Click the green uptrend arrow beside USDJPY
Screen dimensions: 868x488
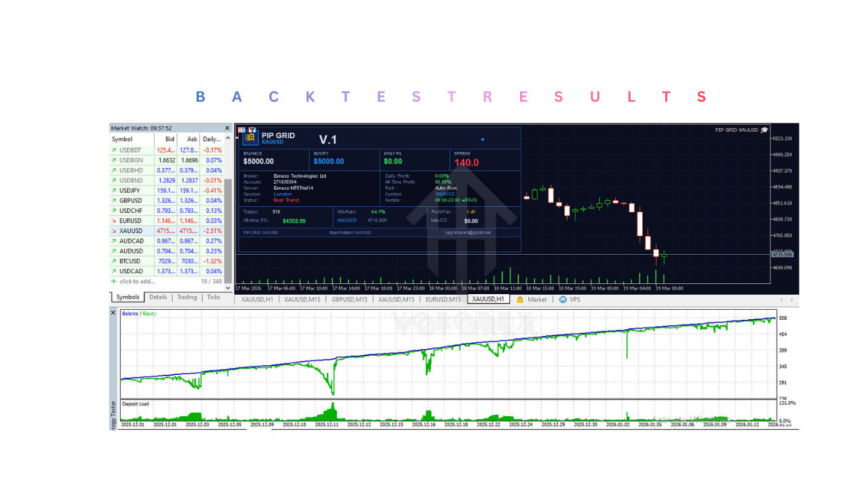tap(113, 190)
